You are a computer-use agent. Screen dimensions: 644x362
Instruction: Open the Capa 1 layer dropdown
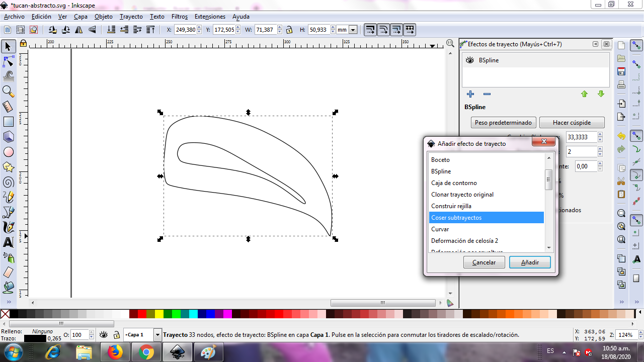157,335
